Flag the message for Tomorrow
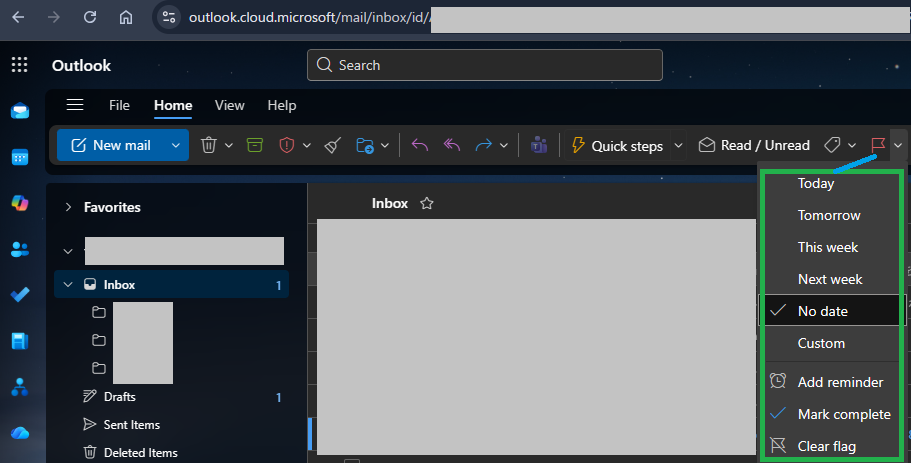This screenshot has height=463, width=911. click(831, 216)
